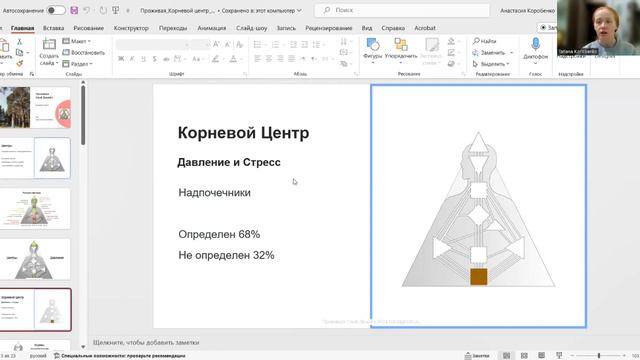The image size is (640, 360).
Task: Click the Copy icon
Action: (x=19, y=53)
